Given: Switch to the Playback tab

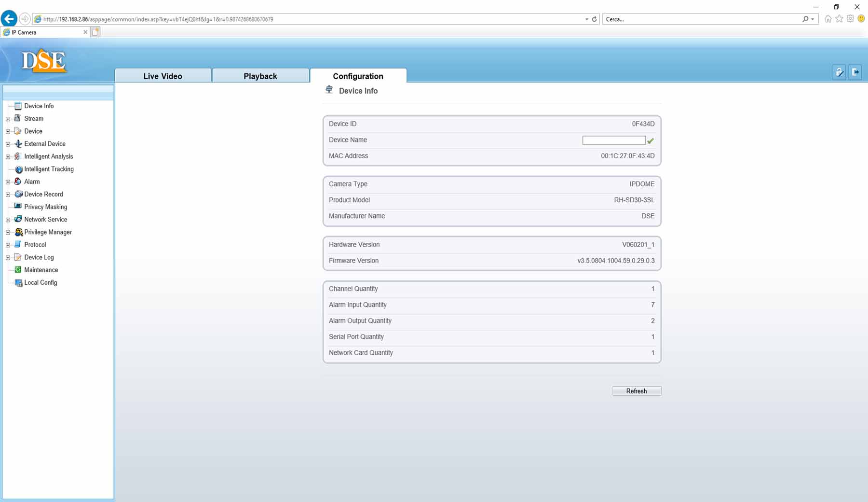Looking at the screenshot, I should click(260, 76).
